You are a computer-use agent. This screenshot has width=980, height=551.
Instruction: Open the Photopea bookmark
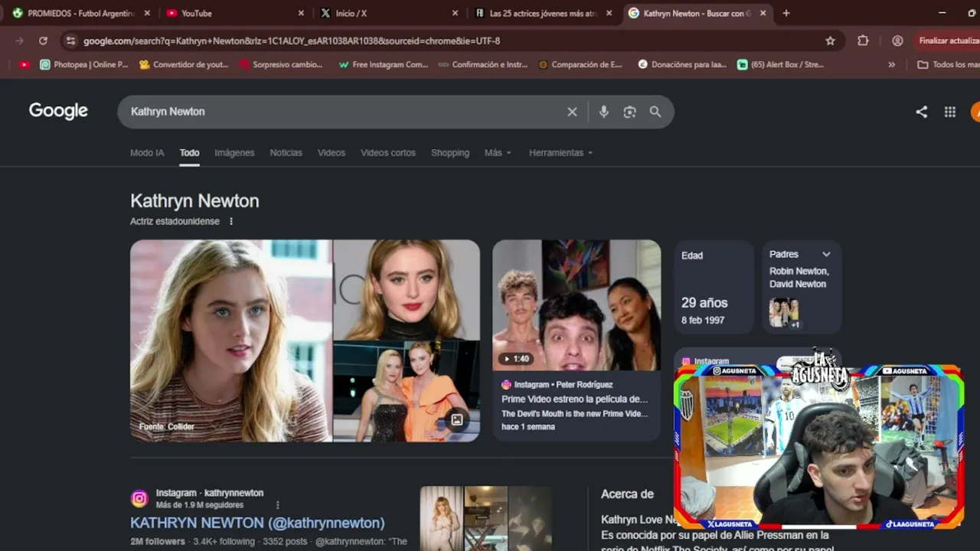tap(84, 65)
